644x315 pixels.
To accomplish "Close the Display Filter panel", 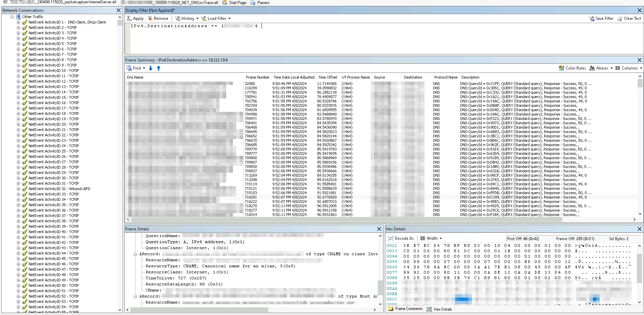I will click(640, 10).
